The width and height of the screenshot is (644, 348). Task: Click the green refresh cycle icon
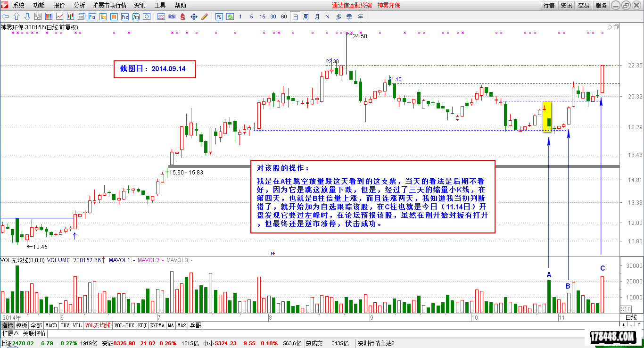[x=230, y=17]
